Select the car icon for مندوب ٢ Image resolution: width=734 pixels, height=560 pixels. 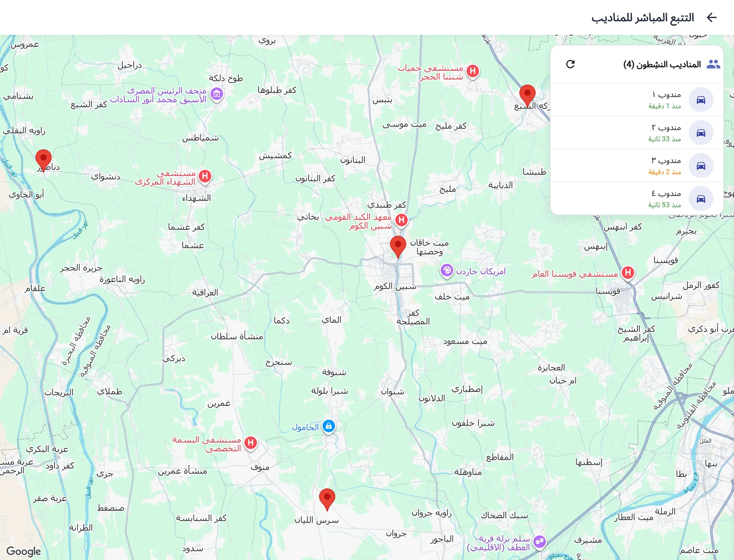(701, 133)
